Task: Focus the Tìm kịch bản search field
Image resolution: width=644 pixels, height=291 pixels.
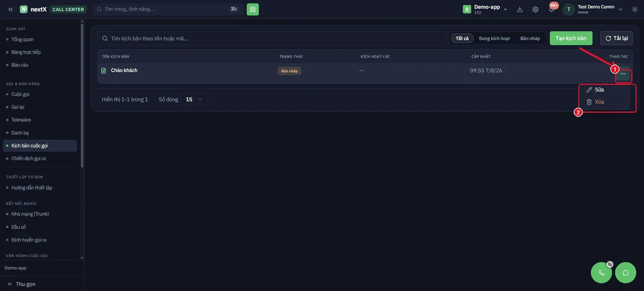Action: pos(271,38)
